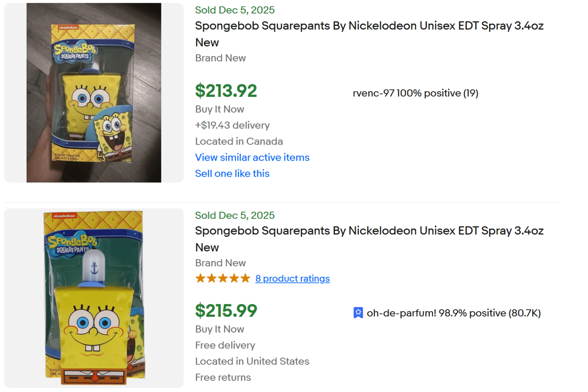This screenshot has height=392, width=588.
Task: Click the Top Rated Seller ribbon badge icon
Action: [359, 312]
